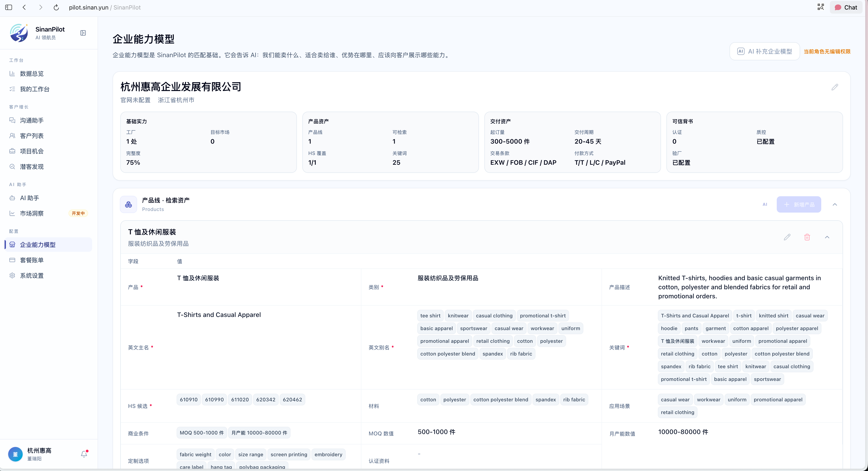This screenshot has height=471, width=868.
Task: Collapse the 产品线 · 检索资产 section
Action: (835, 204)
